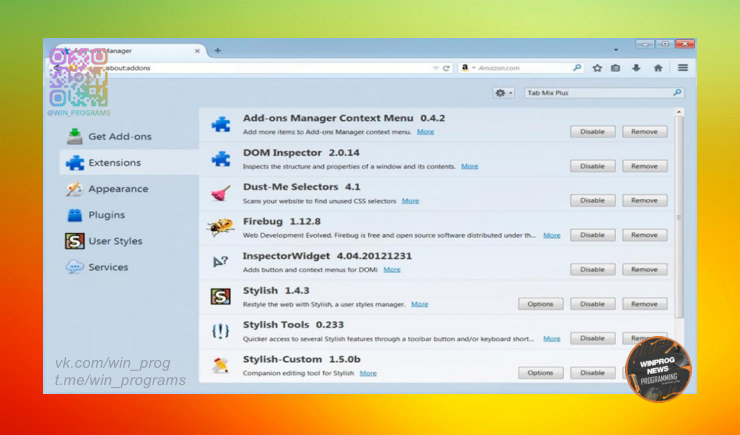Viewport: 740px width, 435px height.
Task: Remove DOM Inspector extension
Action: click(644, 166)
